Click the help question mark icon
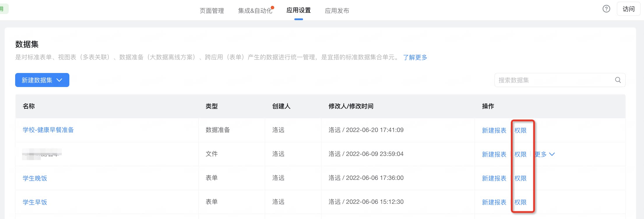Viewport: 644px width, 219px height. coord(606,9)
